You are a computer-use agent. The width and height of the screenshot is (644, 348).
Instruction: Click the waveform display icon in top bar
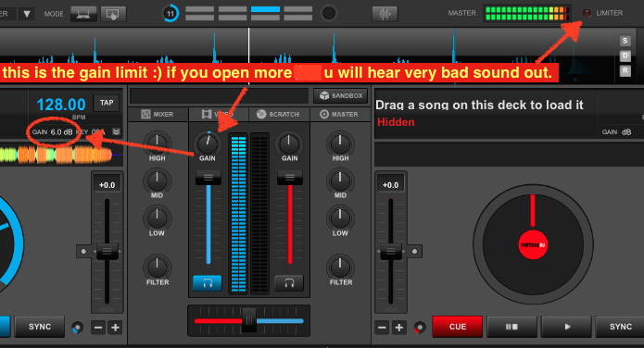point(385,14)
